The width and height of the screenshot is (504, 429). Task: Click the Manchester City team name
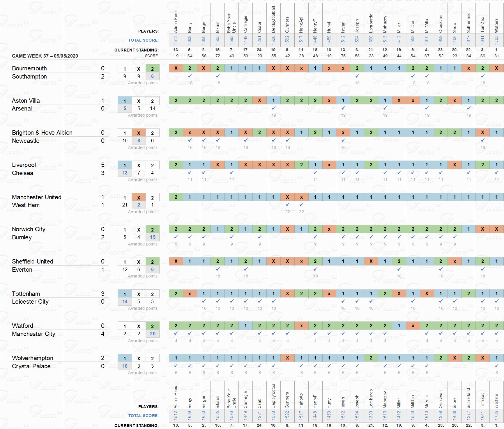(33, 334)
